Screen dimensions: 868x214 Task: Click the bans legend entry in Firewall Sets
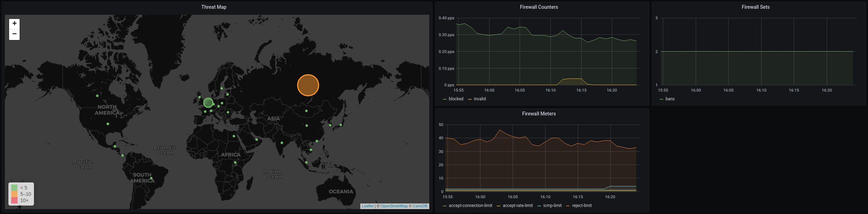pyautogui.click(x=669, y=99)
